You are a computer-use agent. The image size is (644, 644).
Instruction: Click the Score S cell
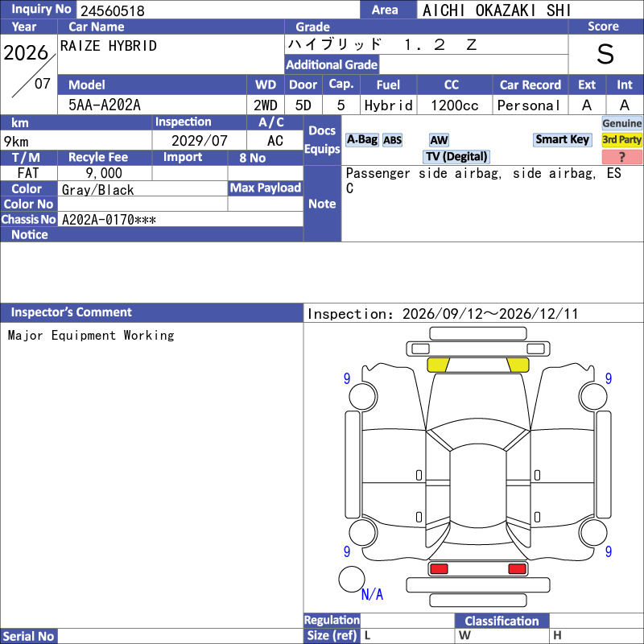click(x=605, y=54)
